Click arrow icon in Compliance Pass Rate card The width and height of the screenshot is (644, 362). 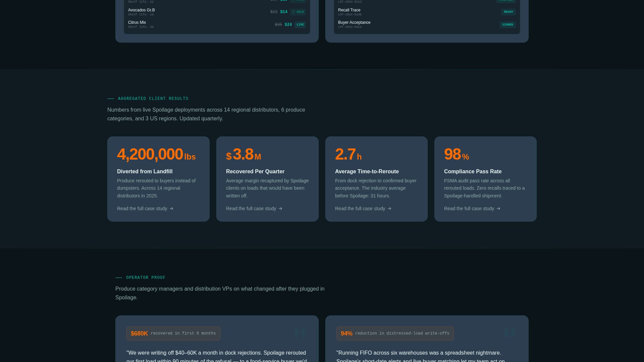click(x=498, y=208)
